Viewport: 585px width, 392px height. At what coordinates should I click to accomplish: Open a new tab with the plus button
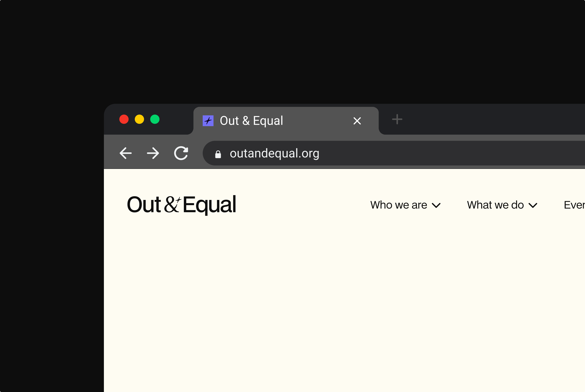[x=397, y=119]
